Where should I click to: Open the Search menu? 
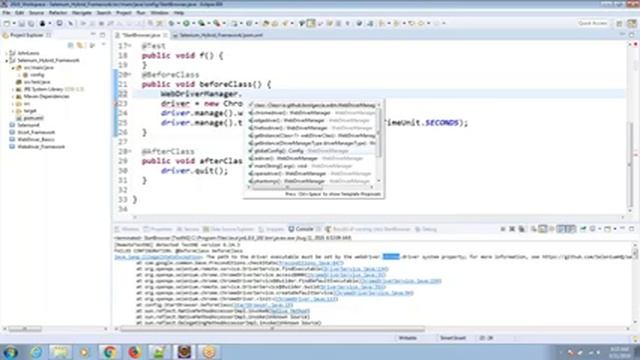pyautogui.click(x=104, y=13)
